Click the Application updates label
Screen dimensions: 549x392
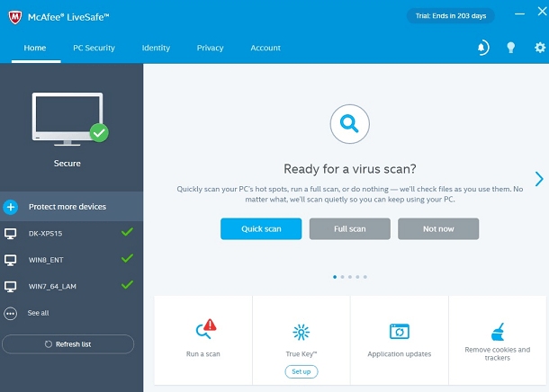click(399, 354)
